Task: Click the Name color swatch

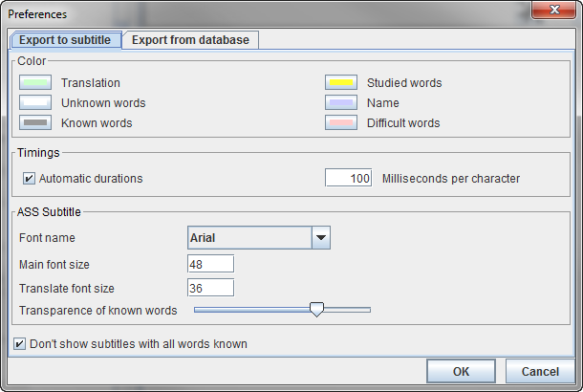Action: (x=341, y=103)
